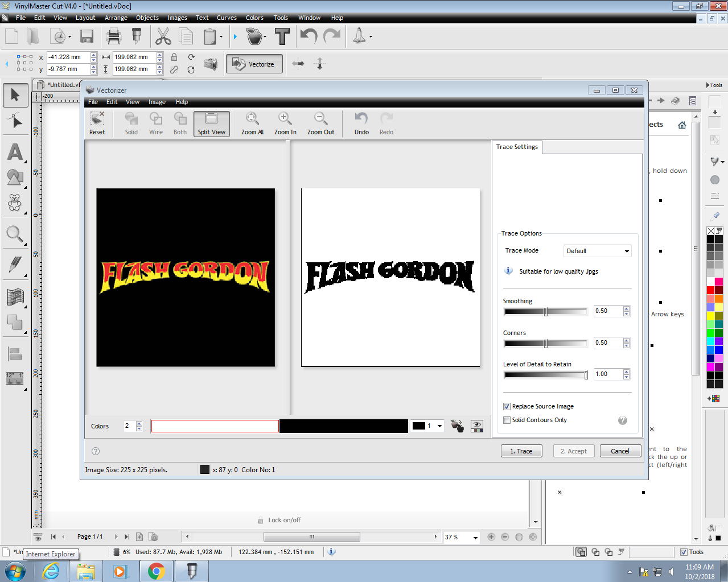Screen dimensions: 728x582
Task: Click the Print icon in main toolbar
Action: [x=114, y=37]
